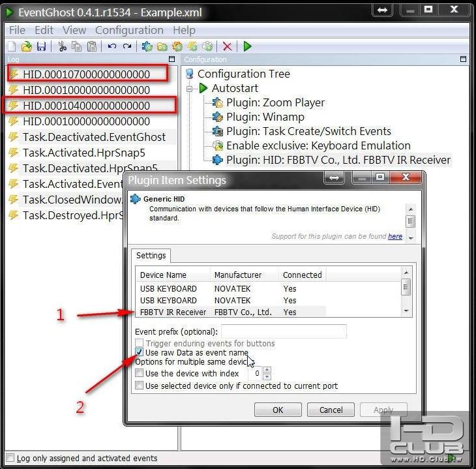476x469 pixels.
Task: Click the Log panel maximize icon
Action: coord(172,59)
